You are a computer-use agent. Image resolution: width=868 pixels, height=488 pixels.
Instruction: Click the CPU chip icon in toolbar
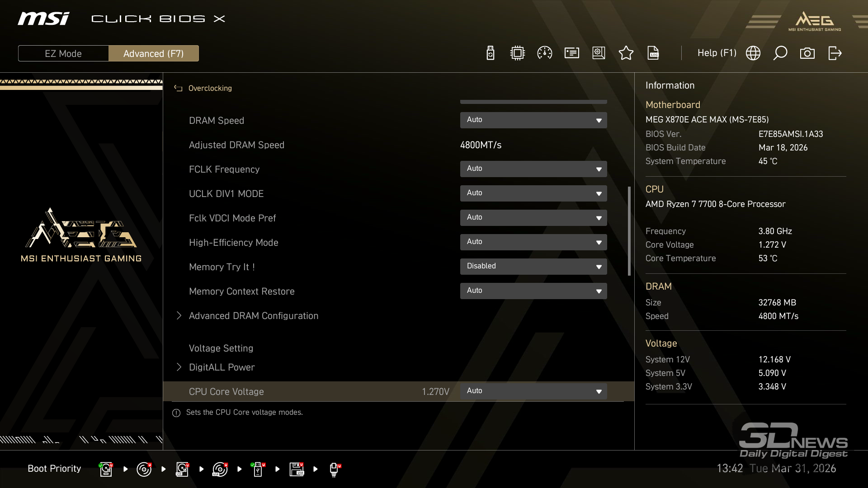[517, 53]
